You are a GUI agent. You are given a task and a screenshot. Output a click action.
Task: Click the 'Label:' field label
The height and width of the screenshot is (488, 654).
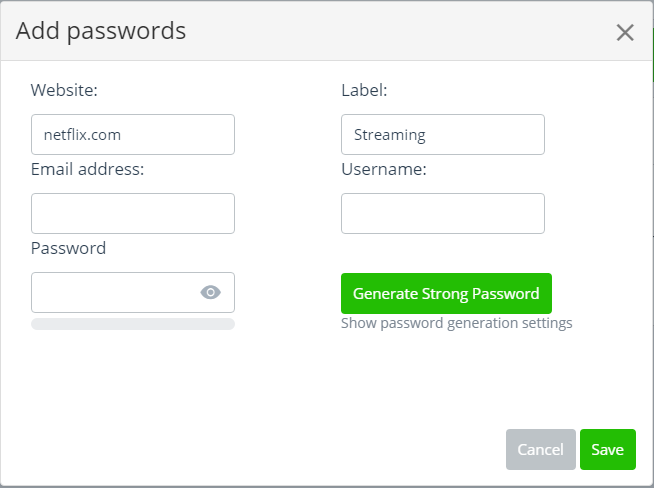click(x=364, y=90)
